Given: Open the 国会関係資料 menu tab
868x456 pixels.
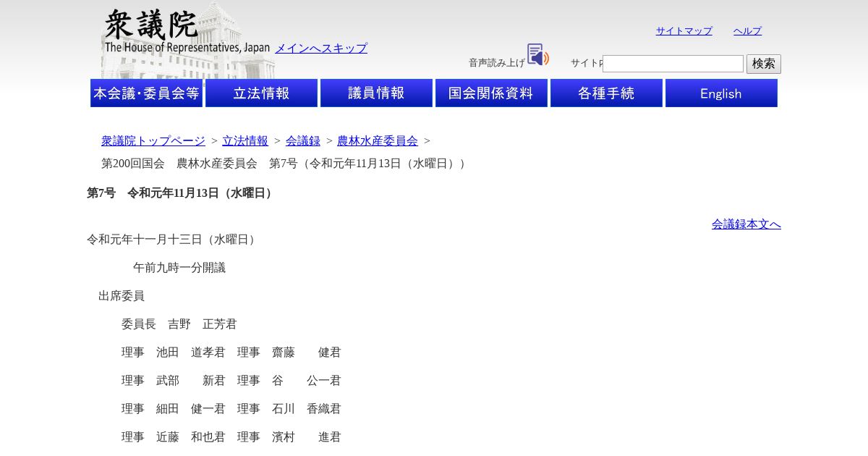Looking at the screenshot, I should coord(491,93).
